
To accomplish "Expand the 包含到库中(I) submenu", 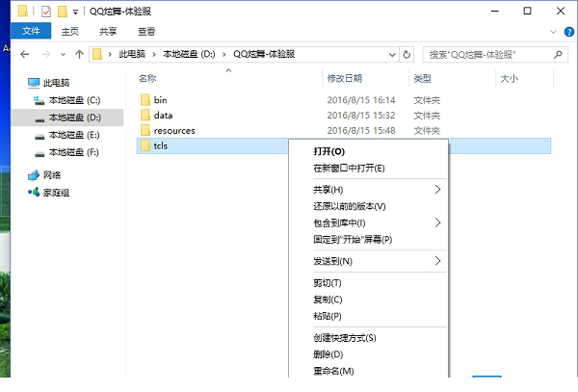I will (x=369, y=222).
